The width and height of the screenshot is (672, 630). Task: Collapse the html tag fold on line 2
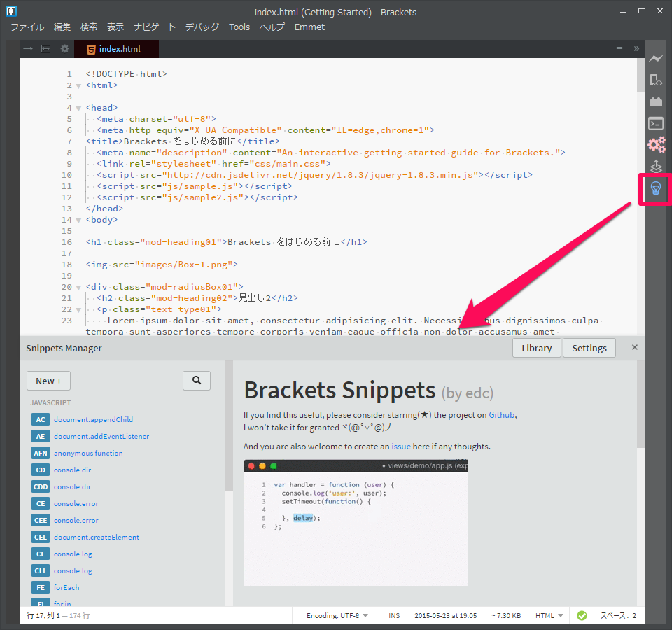pyautogui.click(x=78, y=85)
